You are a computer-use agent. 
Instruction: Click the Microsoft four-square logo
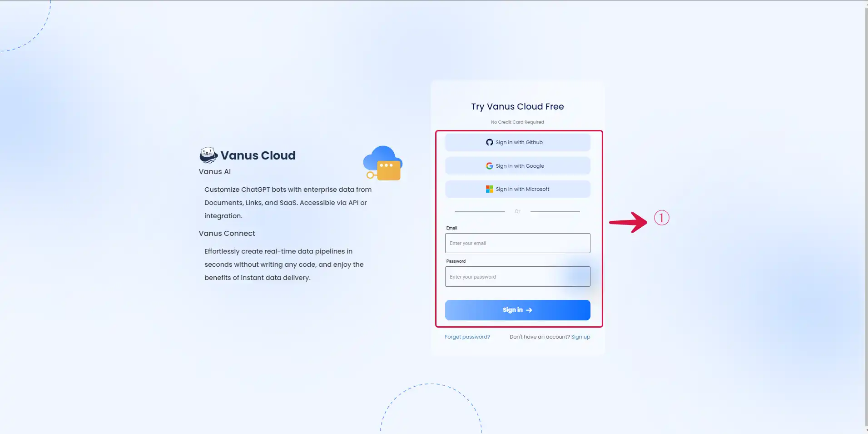point(489,189)
